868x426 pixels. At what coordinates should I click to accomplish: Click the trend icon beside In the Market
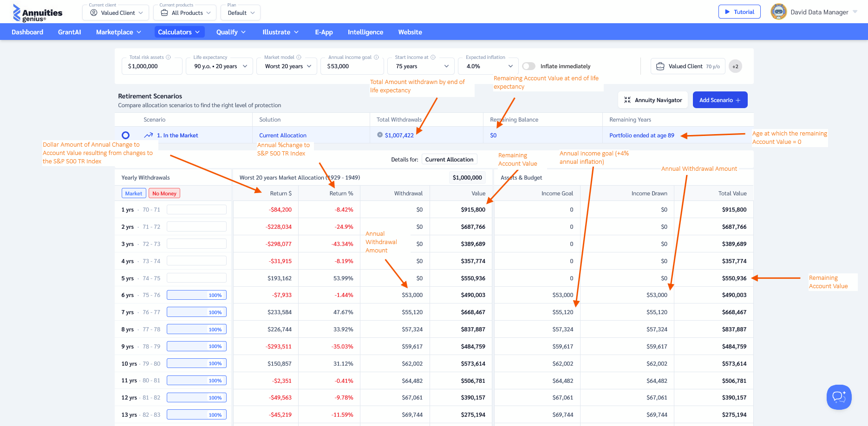pyautogui.click(x=149, y=136)
